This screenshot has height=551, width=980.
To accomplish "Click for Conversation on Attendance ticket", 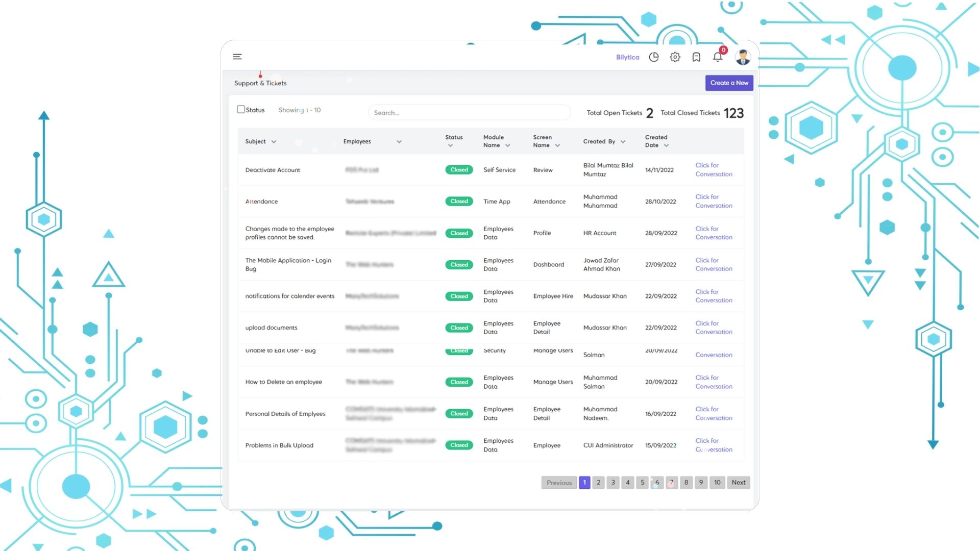I will 713,201.
